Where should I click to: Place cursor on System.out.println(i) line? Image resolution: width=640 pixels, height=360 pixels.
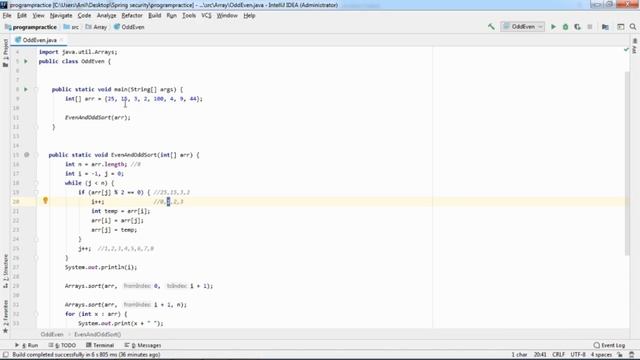(x=101, y=267)
